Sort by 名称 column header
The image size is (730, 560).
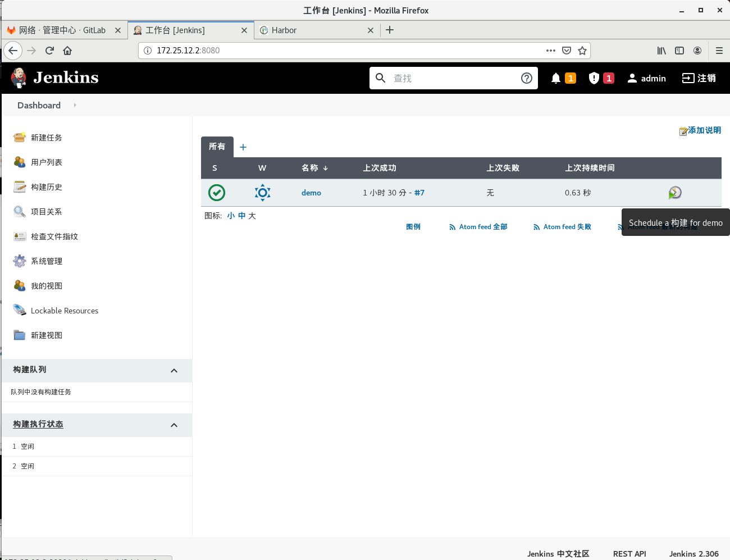click(x=314, y=168)
